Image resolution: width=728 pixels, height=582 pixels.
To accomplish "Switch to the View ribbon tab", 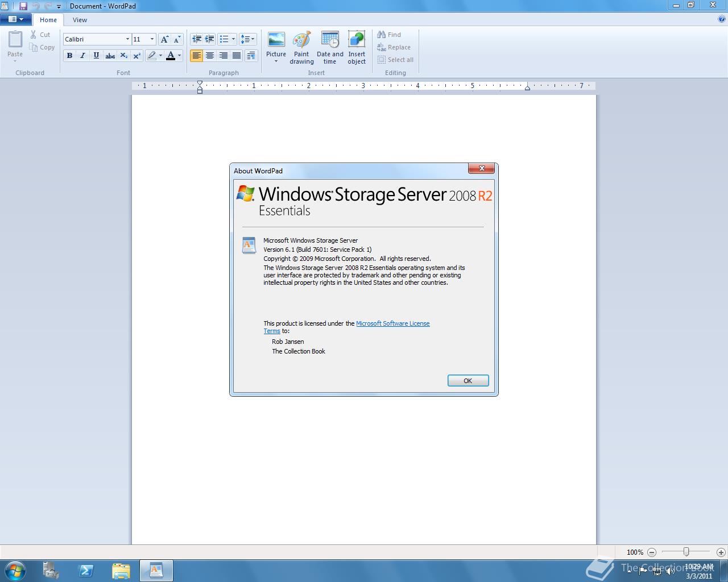I will click(x=80, y=20).
